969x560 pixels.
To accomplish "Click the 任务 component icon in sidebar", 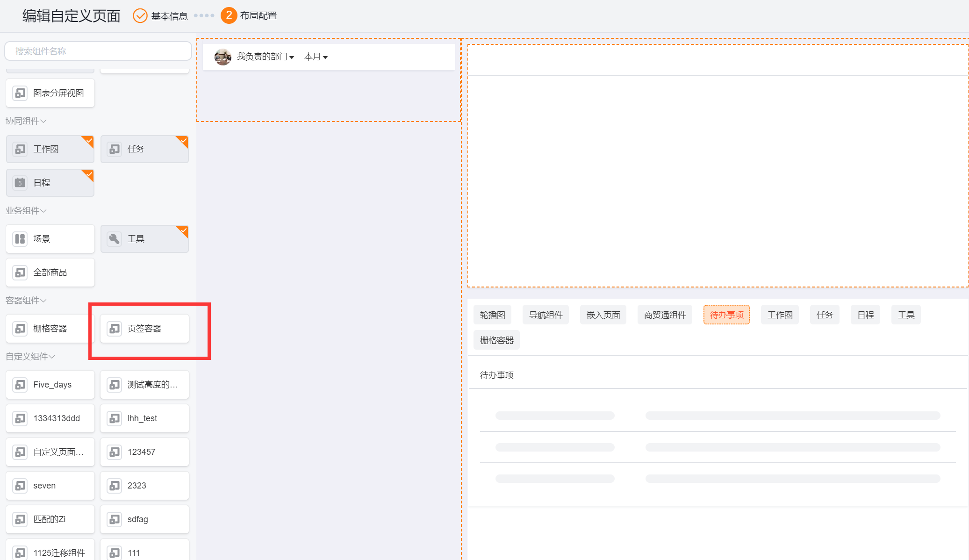I will pyautogui.click(x=114, y=149).
